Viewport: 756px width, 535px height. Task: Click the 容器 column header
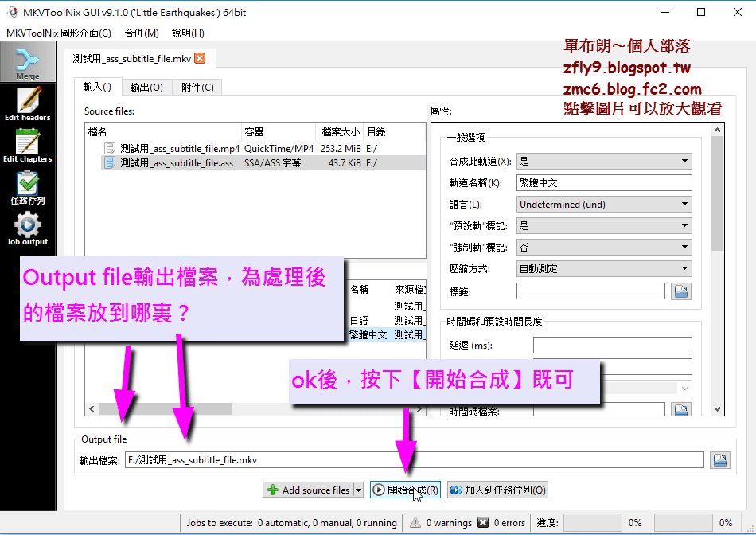pyautogui.click(x=279, y=131)
